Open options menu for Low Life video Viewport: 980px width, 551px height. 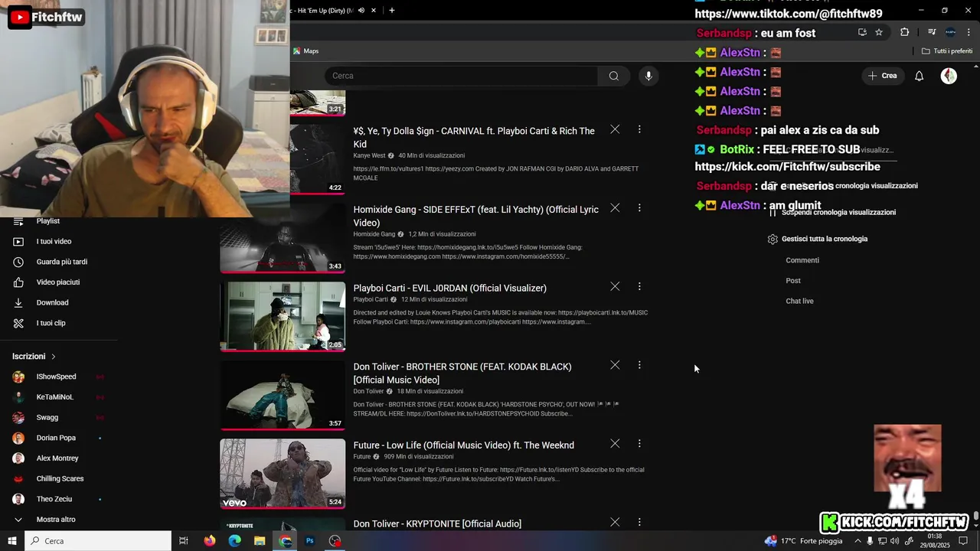point(639,443)
